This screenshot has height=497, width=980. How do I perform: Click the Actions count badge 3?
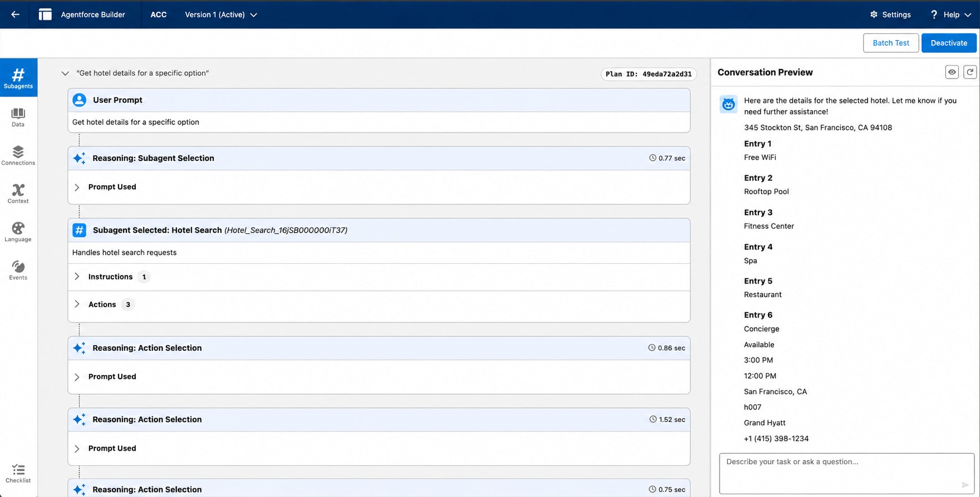(128, 304)
